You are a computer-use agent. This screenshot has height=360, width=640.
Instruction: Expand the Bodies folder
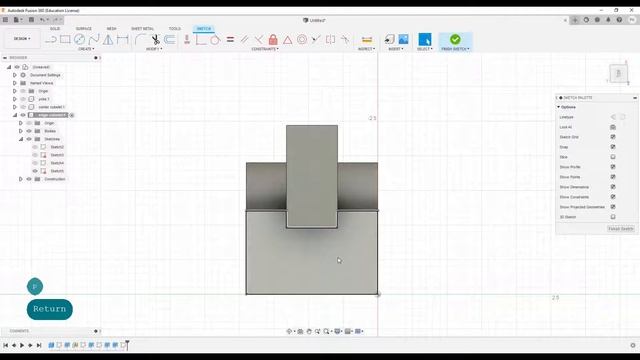click(x=21, y=131)
